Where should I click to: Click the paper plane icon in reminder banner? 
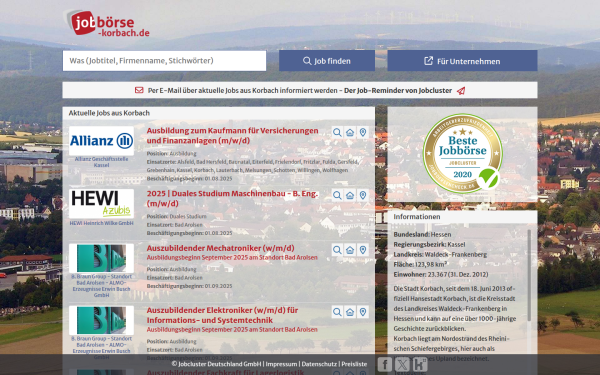pyautogui.click(x=461, y=91)
